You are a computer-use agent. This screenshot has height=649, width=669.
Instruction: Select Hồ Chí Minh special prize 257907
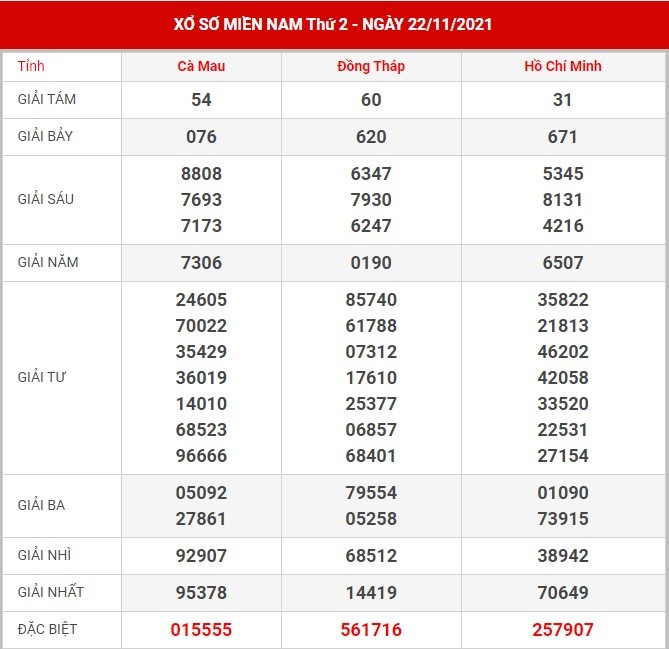(x=562, y=630)
